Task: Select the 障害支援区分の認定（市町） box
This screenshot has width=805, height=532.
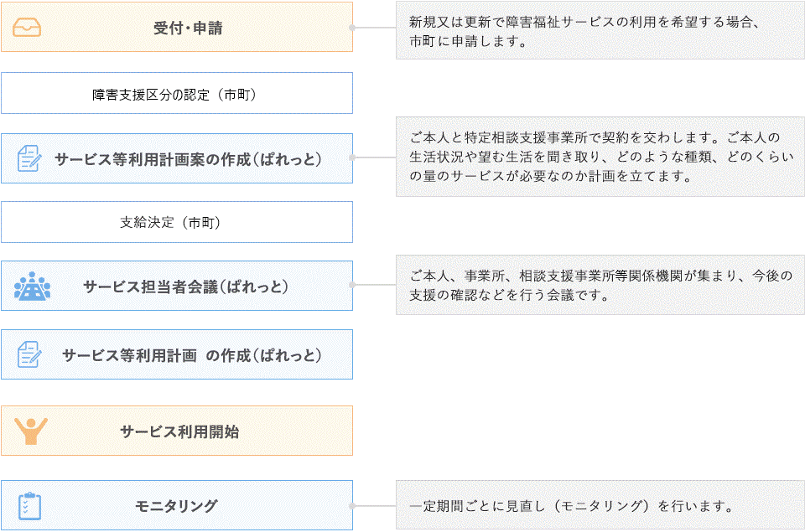Action: [177, 93]
